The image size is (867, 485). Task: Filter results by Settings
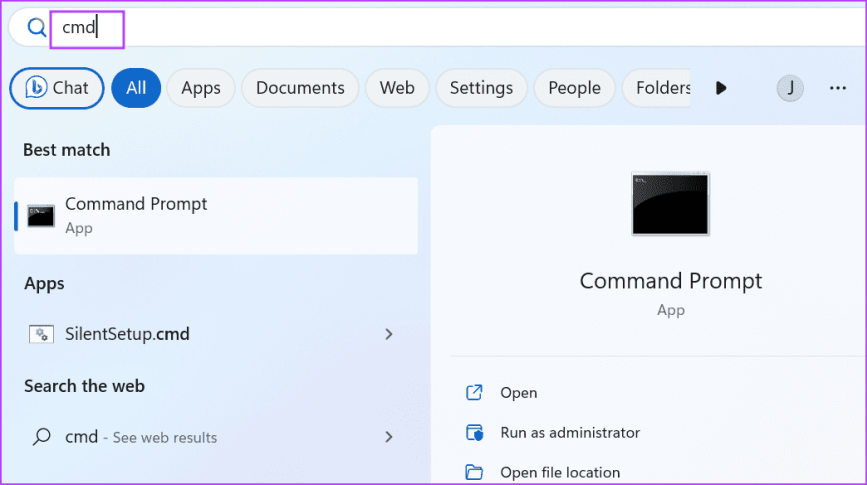click(481, 88)
